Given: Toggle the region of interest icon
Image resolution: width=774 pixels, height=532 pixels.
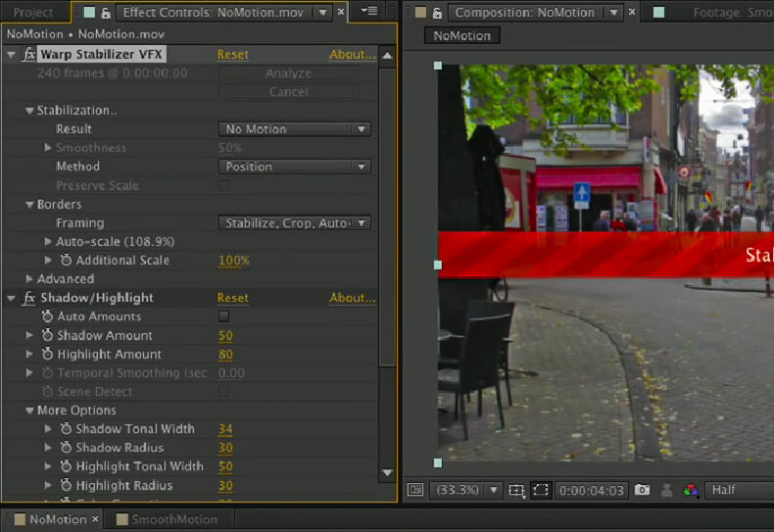Looking at the screenshot, I should click(x=541, y=490).
